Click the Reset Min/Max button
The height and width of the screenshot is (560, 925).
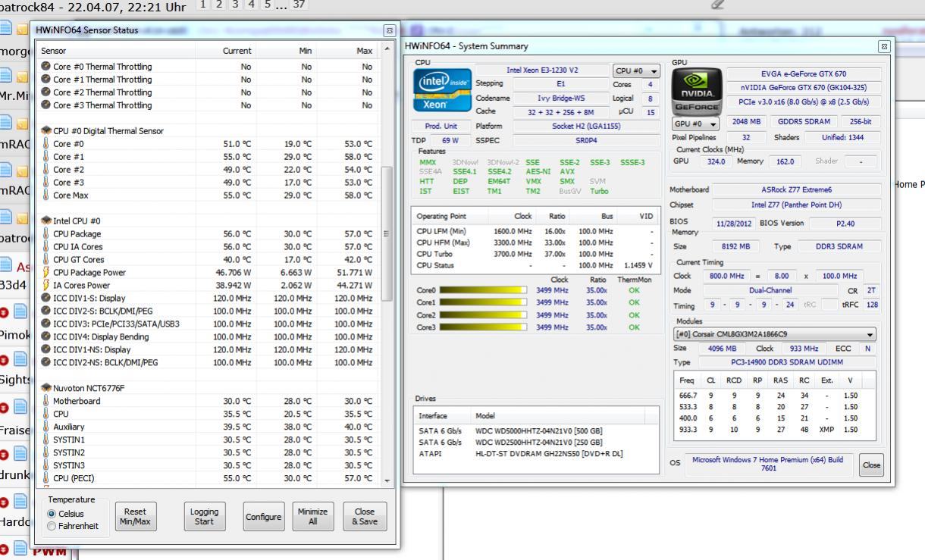point(135,517)
